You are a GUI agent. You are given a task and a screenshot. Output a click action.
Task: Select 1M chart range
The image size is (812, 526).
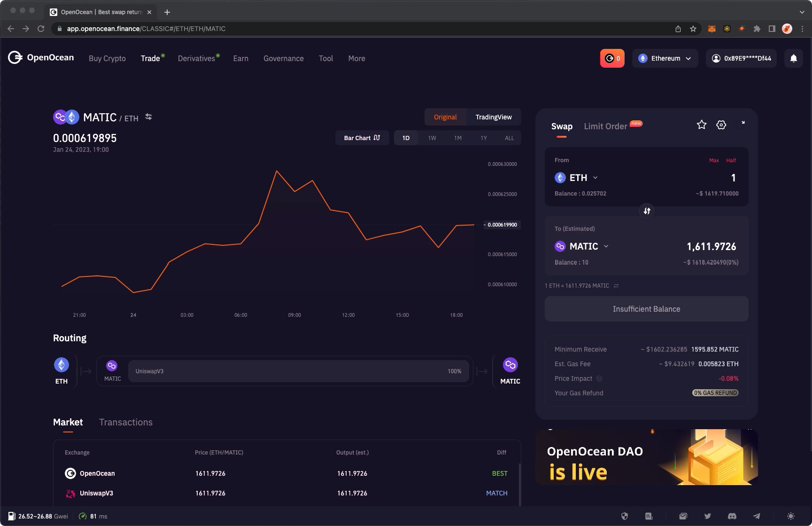tap(458, 138)
